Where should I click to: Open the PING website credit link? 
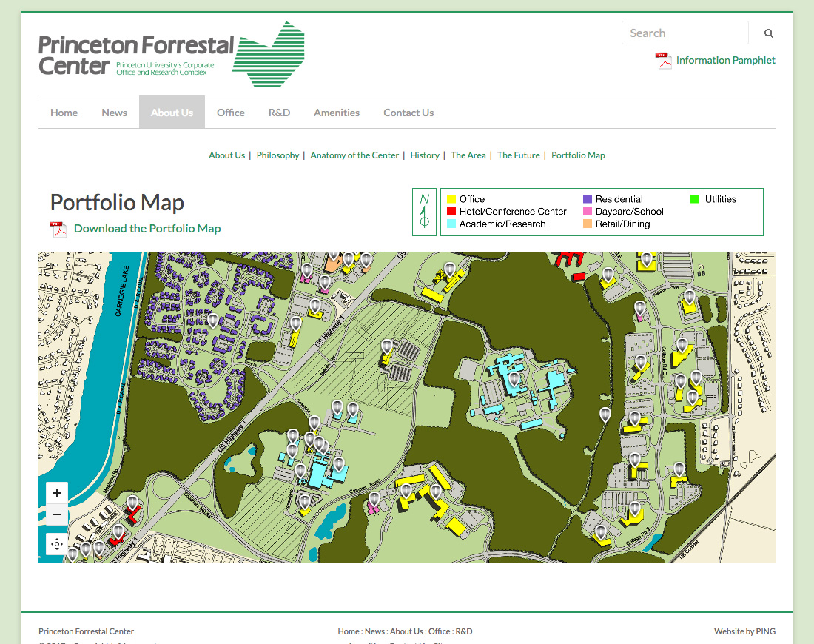765,631
